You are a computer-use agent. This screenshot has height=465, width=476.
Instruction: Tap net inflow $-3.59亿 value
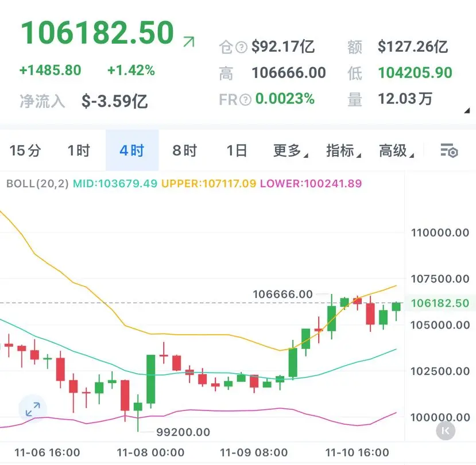[x=114, y=102]
